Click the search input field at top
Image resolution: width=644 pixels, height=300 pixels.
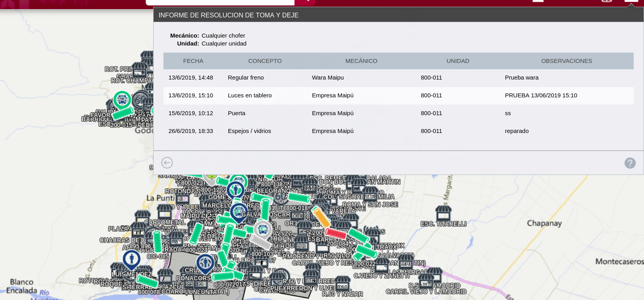pos(220,2)
